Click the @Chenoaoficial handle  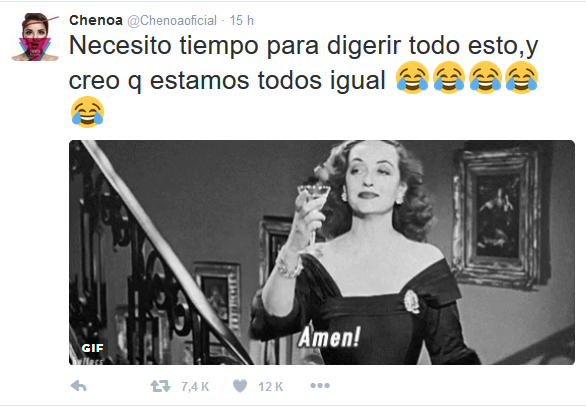pos(172,21)
